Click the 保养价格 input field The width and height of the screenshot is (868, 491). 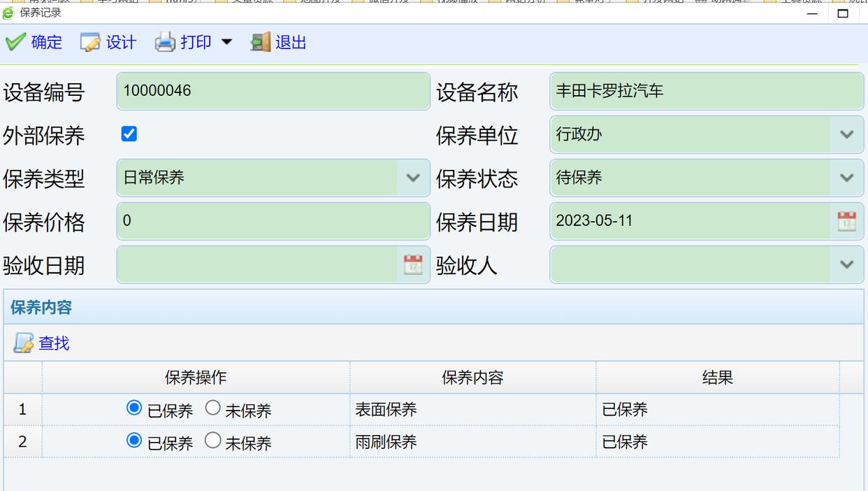click(x=273, y=221)
